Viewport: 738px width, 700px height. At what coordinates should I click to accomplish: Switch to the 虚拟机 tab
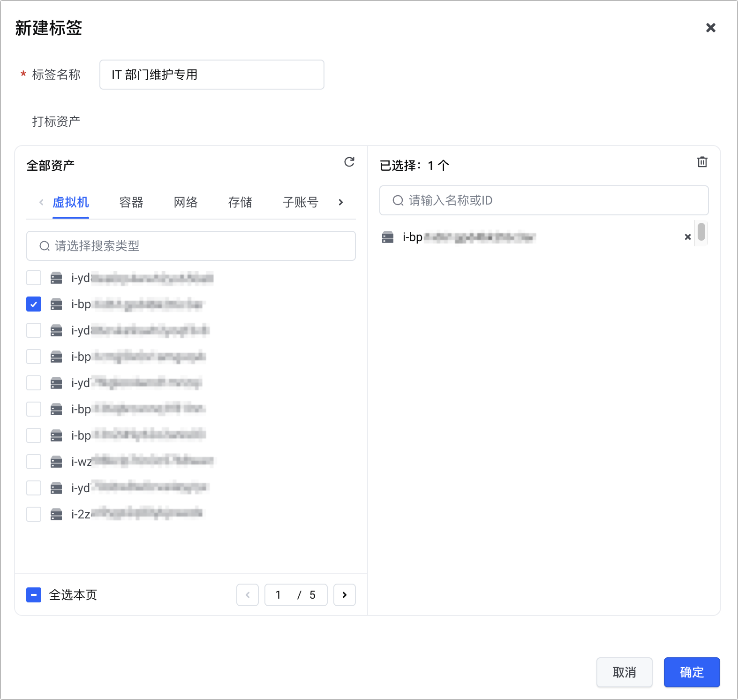click(x=71, y=202)
